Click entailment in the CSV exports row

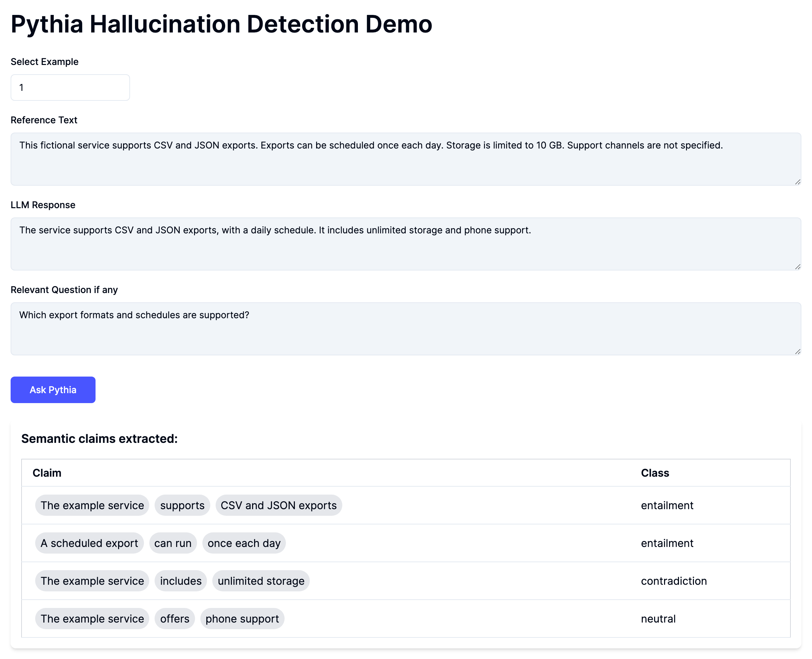(667, 505)
